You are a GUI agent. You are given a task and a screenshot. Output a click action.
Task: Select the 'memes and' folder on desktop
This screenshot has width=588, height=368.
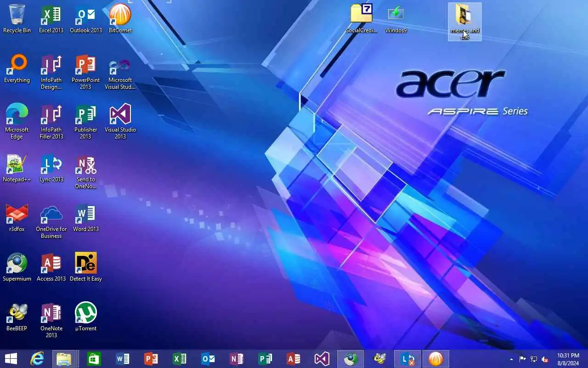pyautogui.click(x=465, y=22)
